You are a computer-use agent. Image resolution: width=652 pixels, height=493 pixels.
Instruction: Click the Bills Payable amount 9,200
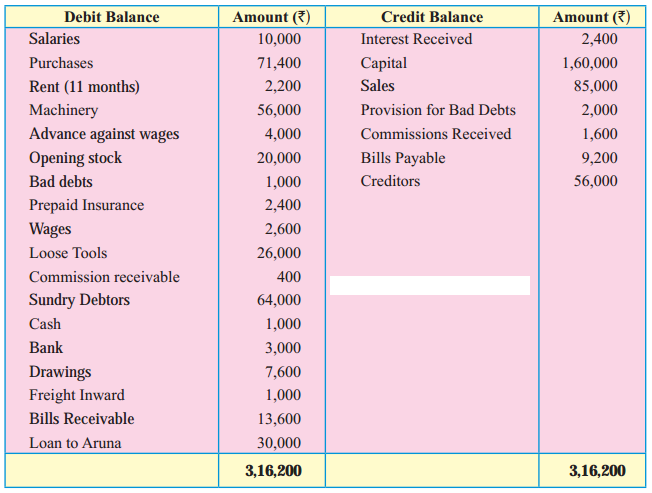pyautogui.click(x=599, y=158)
